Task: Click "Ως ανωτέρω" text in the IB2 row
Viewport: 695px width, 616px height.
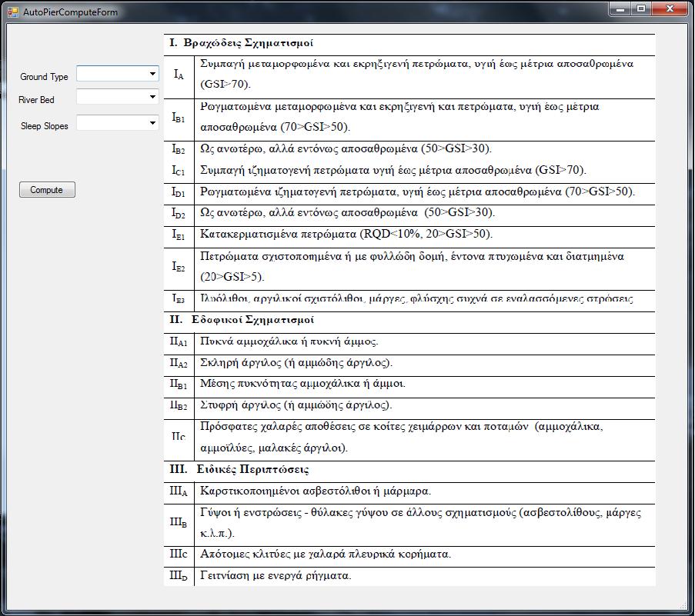Action: pos(230,148)
